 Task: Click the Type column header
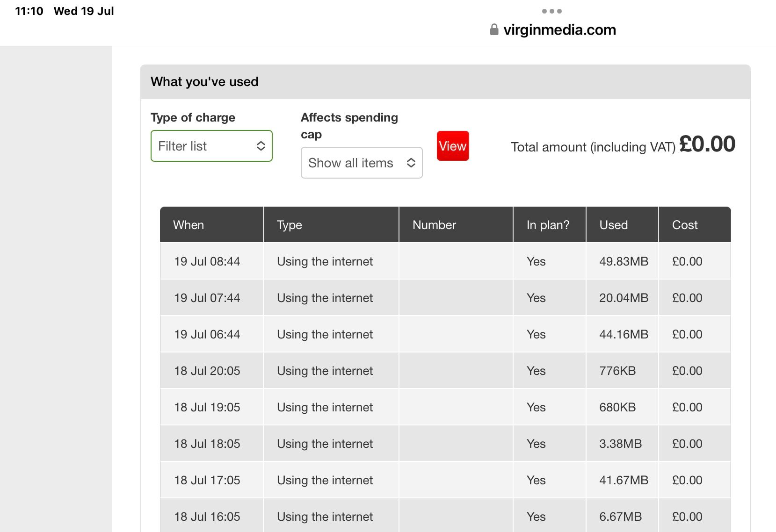(x=290, y=225)
